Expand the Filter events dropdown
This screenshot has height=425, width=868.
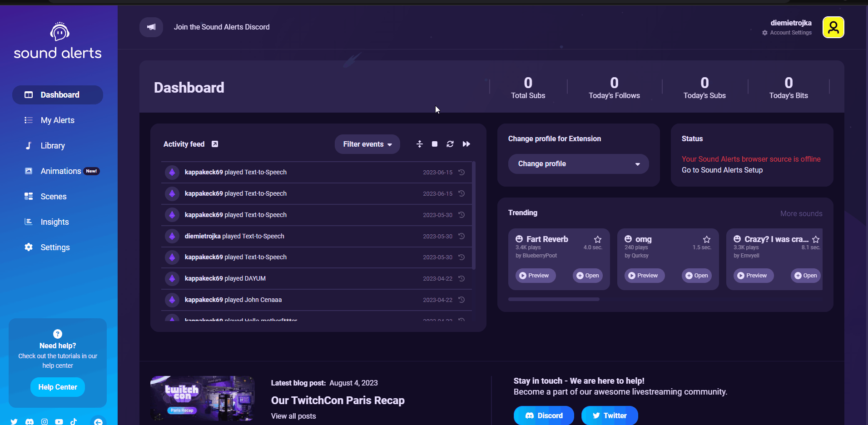367,144
